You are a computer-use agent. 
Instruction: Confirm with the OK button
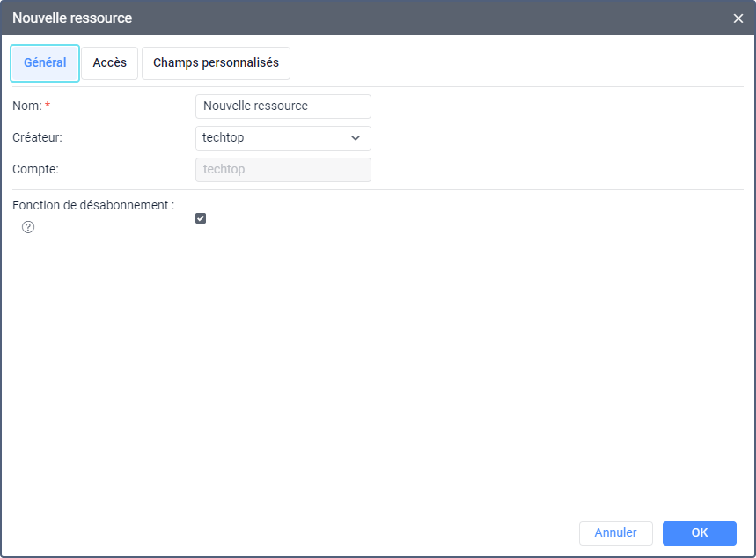pos(700,532)
